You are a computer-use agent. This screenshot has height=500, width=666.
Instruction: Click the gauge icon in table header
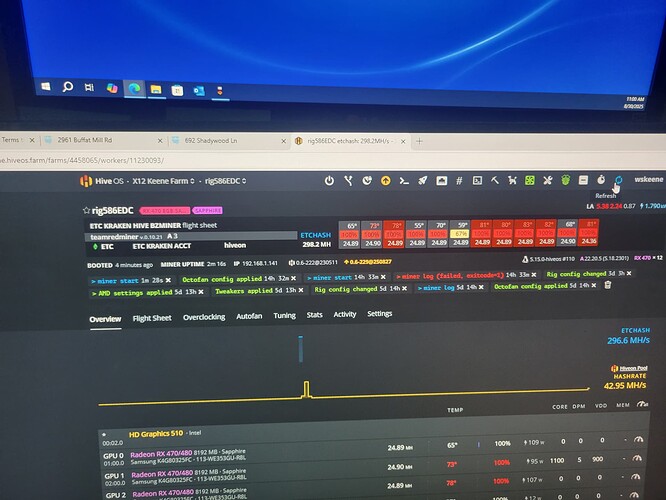point(642,404)
